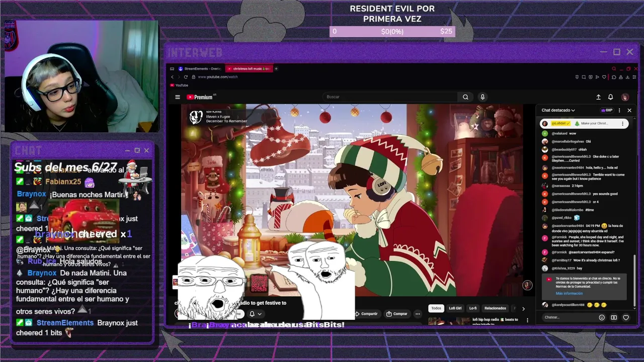Open a new browser tab with plus

276,68
